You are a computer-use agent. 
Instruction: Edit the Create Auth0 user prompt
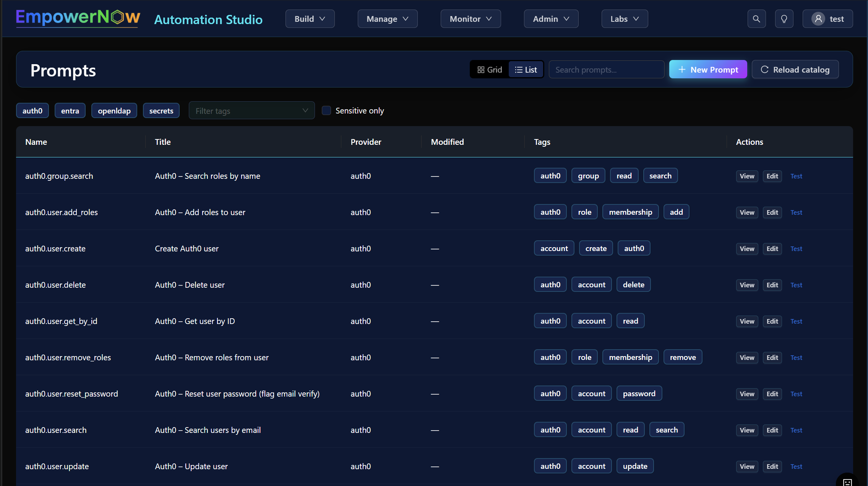click(772, 248)
